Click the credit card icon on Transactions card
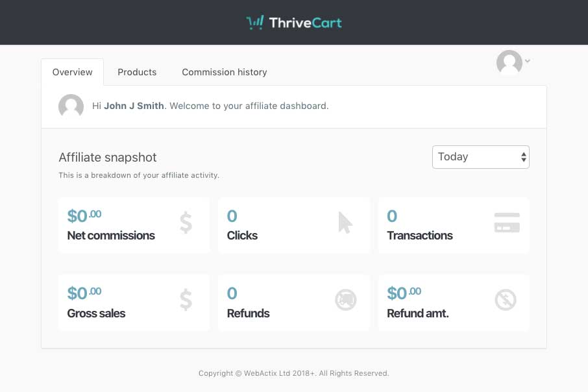 tap(506, 222)
